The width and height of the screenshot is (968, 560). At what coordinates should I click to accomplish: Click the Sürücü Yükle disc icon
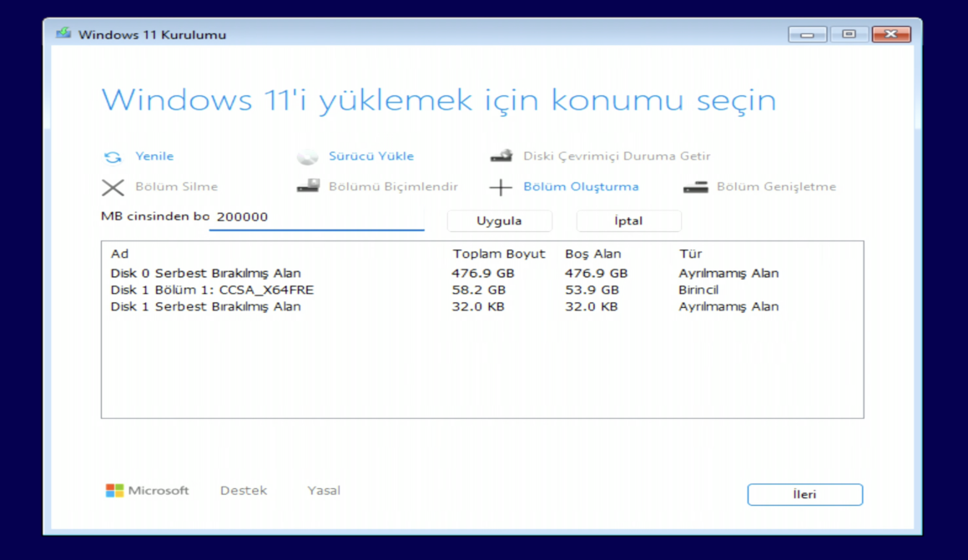tap(307, 157)
